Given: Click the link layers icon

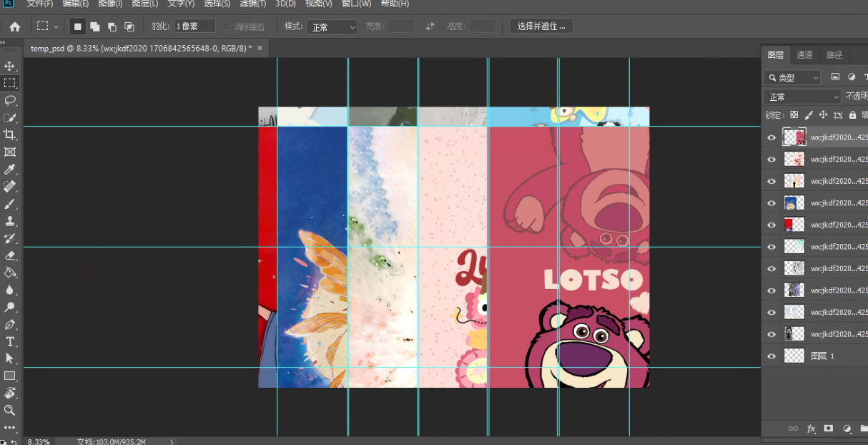Looking at the screenshot, I should [x=793, y=428].
